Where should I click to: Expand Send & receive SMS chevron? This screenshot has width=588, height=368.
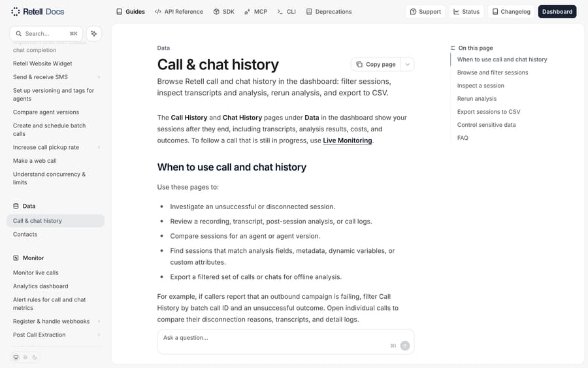click(99, 77)
